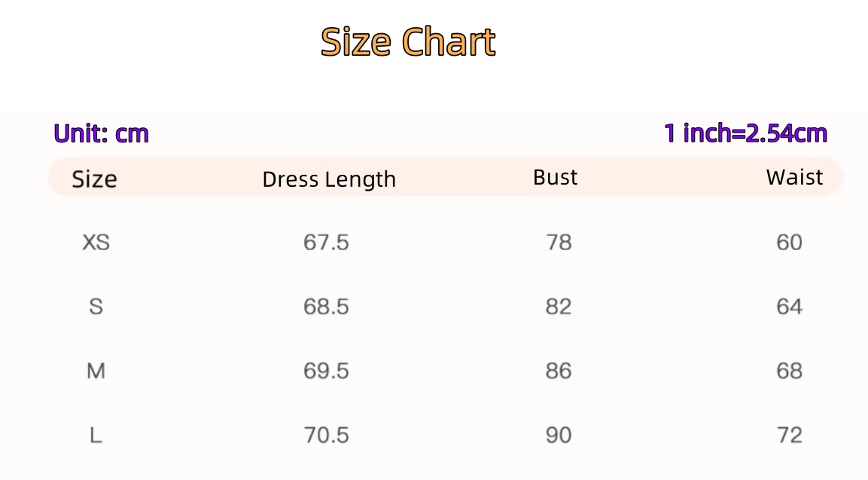Click waist value 72 for L
This screenshot has height=480, width=868.
789,435
